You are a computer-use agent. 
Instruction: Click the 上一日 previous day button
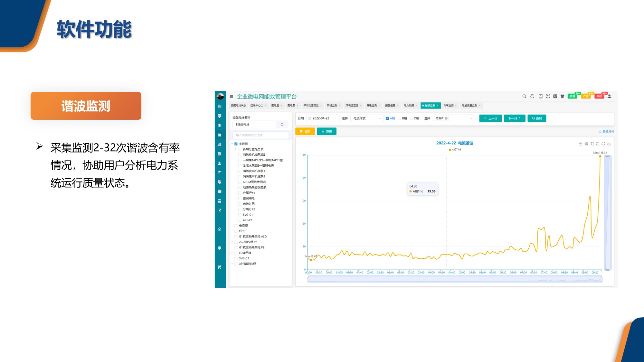point(490,118)
